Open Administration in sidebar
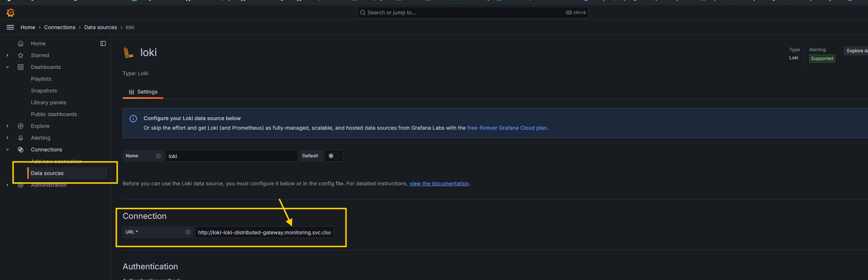The width and height of the screenshot is (868, 280). [49, 185]
